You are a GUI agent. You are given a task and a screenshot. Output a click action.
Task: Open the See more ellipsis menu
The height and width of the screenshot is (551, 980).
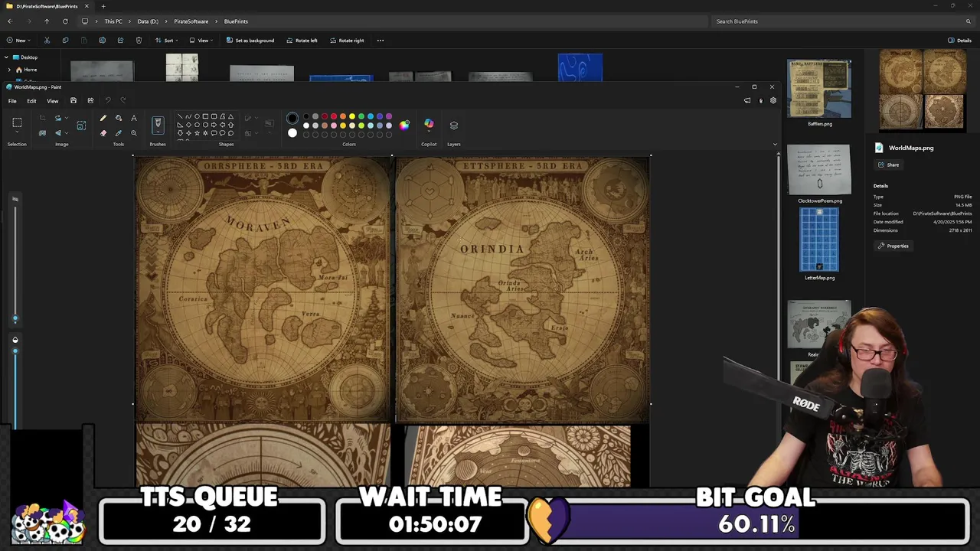coord(381,40)
